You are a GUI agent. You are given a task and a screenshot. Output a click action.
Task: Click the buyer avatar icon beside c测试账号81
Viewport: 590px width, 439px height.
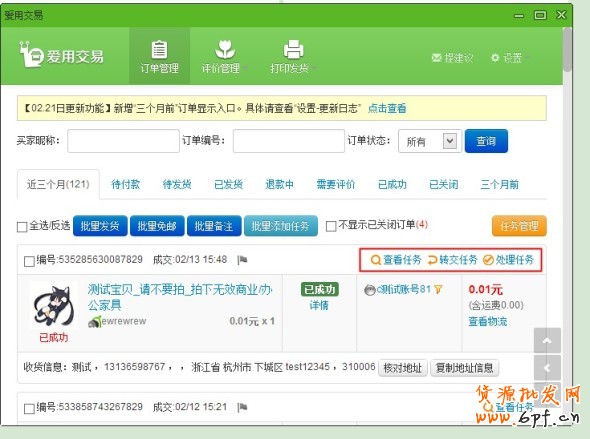point(370,290)
